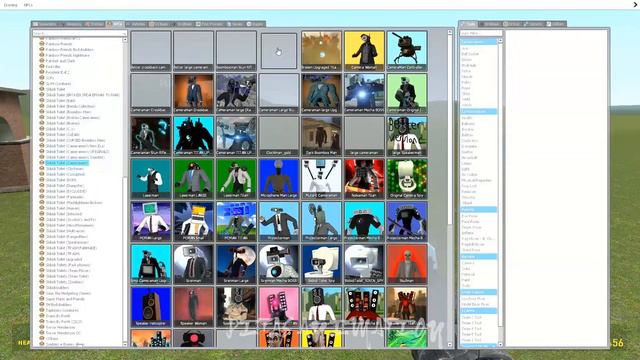The image size is (640, 360).
Task: Select the Physical Properties tool
Action: 476,180
